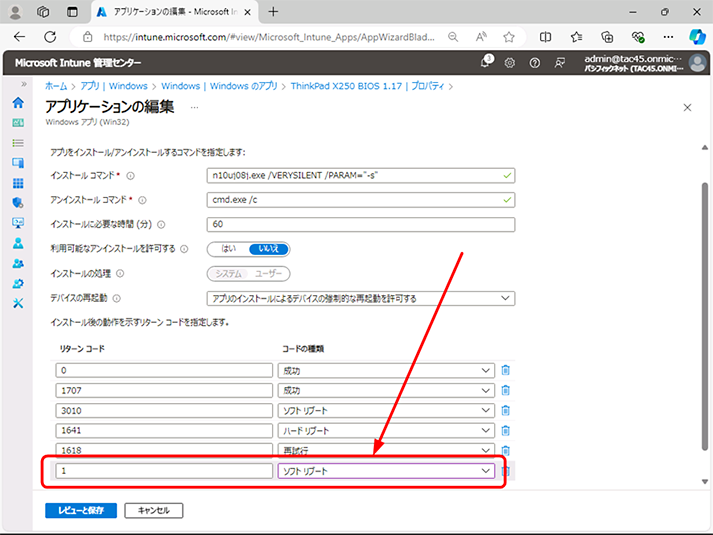Open Copilot icon in Edge toolbar

697,37
